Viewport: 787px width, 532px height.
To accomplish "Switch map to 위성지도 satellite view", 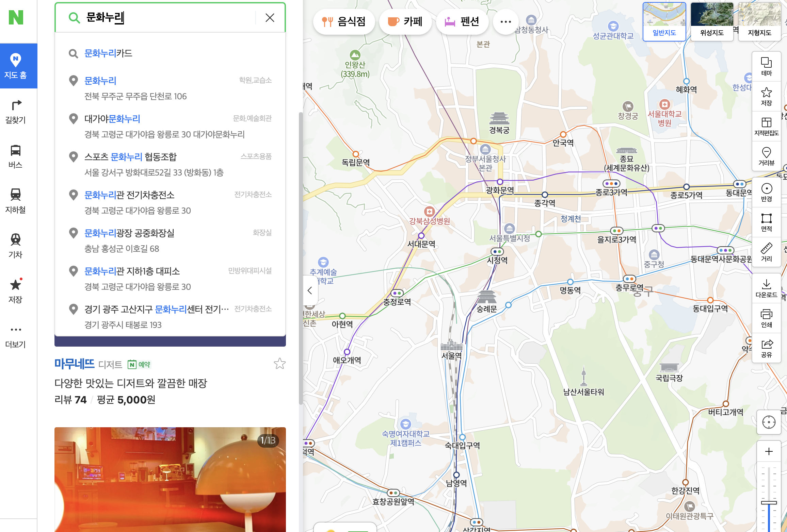I will (x=712, y=21).
